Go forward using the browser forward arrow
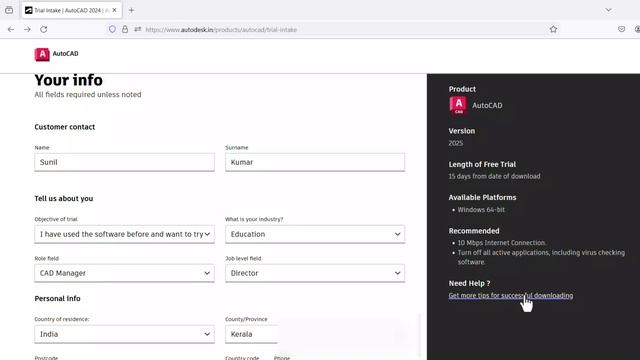The image size is (640, 360). [27, 29]
